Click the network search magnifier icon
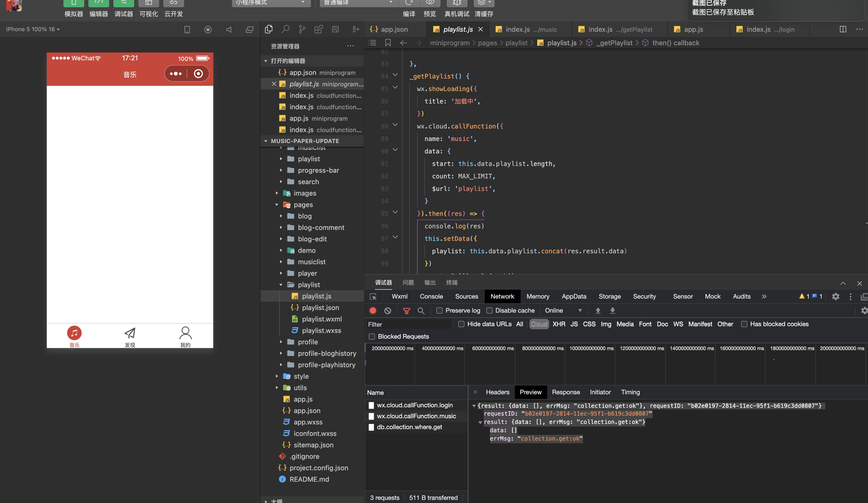 [x=420, y=311]
